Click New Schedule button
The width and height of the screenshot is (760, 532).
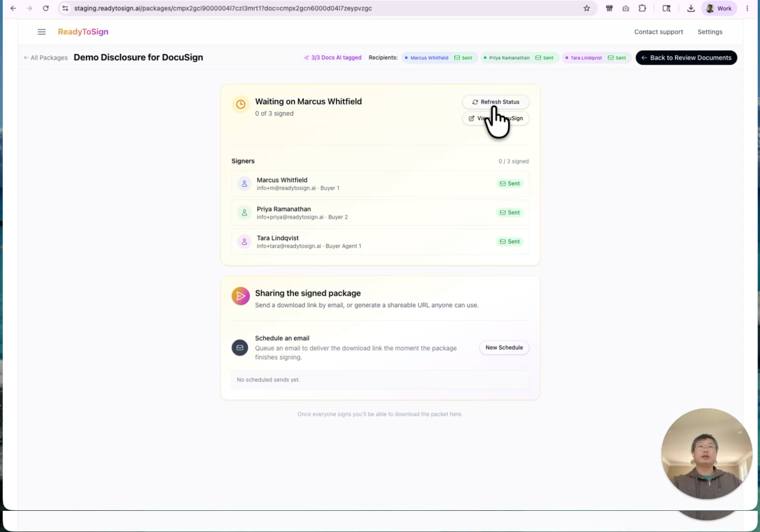[x=504, y=348]
